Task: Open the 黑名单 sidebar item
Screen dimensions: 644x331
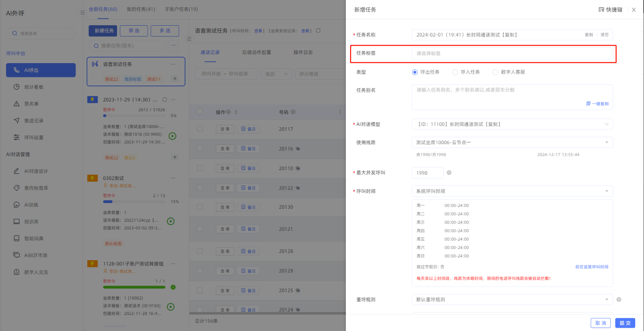Action: pyautogui.click(x=31, y=104)
